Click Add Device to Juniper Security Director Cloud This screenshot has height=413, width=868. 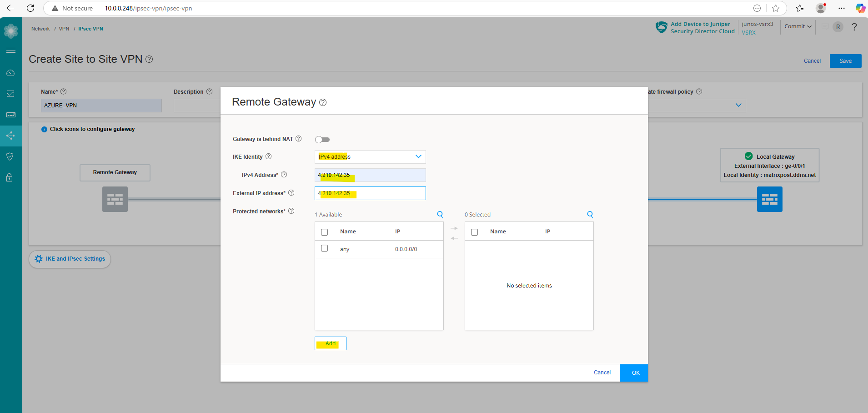pyautogui.click(x=702, y=28)
